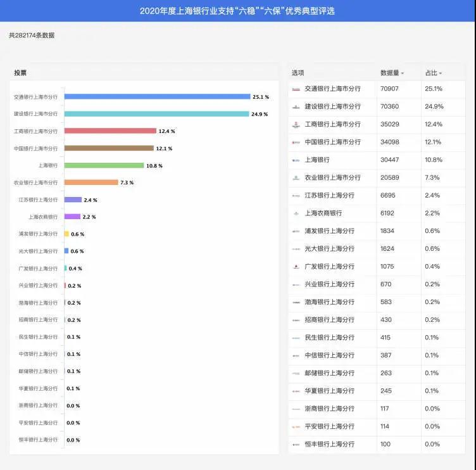Sort table by 占比 column arrow
The image size is (476, 470).
[441, 73]
